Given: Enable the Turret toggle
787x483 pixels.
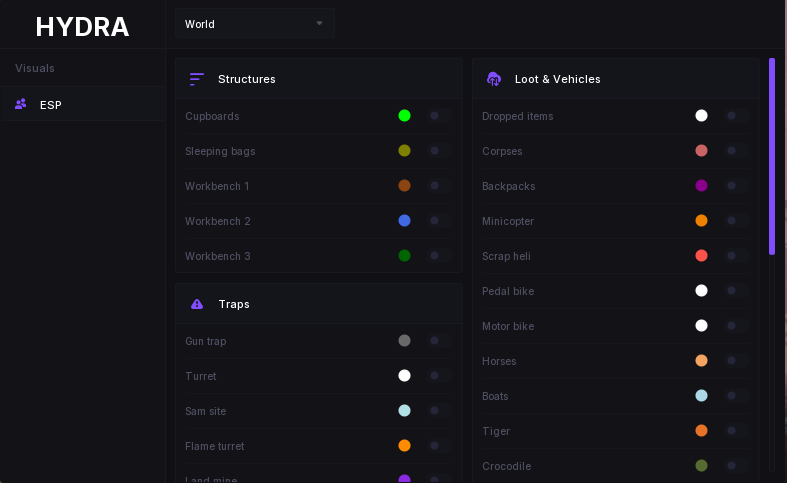Looking at the screenshot, I should tap(439, 376).
